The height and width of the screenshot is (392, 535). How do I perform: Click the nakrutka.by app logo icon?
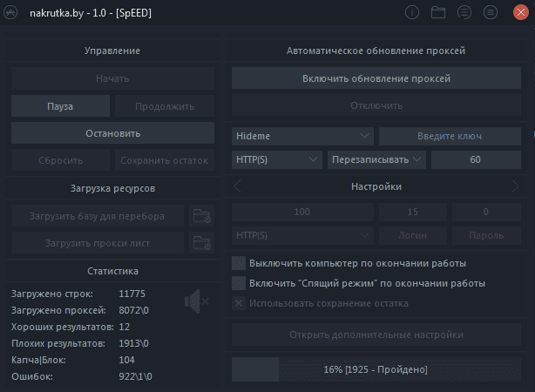coord(10,13)
